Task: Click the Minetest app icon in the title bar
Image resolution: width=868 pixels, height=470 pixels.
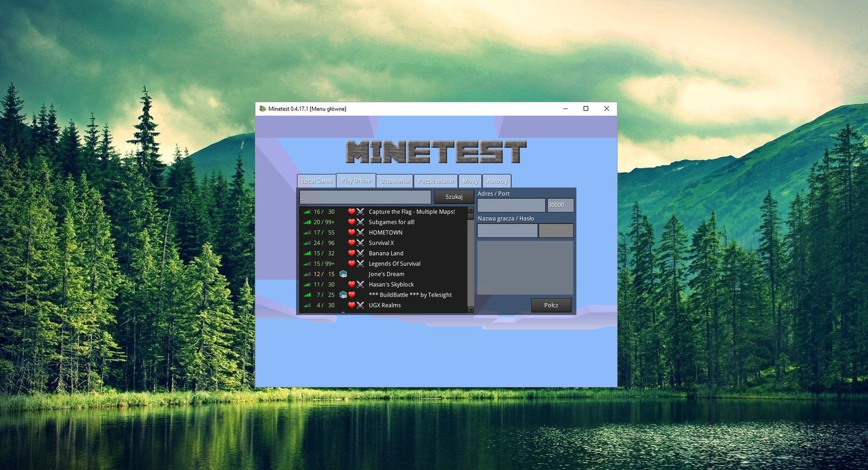Action: [x=262, y=108]
